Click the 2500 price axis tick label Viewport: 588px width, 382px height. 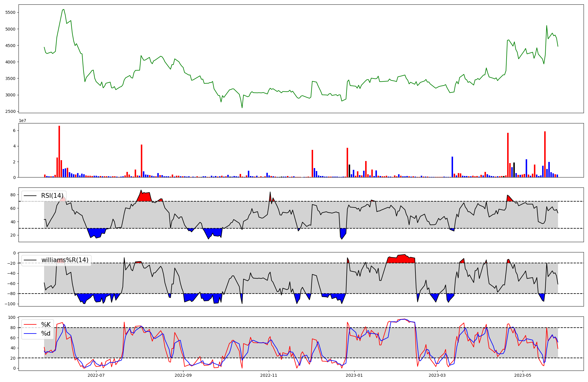coord(10,111)
